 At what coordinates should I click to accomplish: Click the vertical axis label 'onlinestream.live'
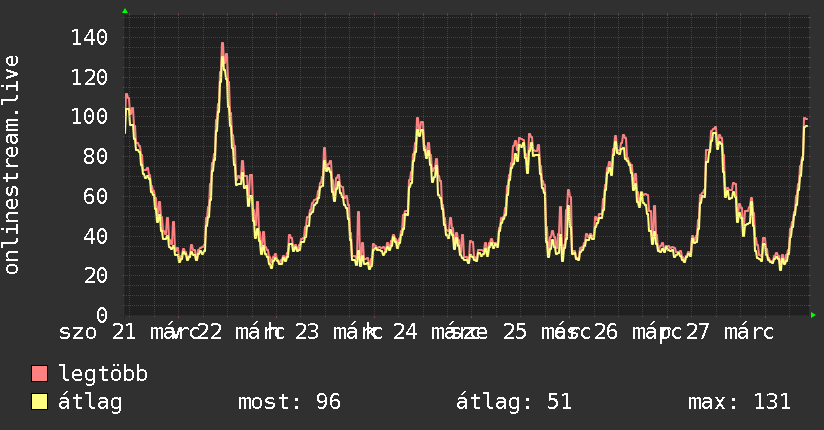12,165
